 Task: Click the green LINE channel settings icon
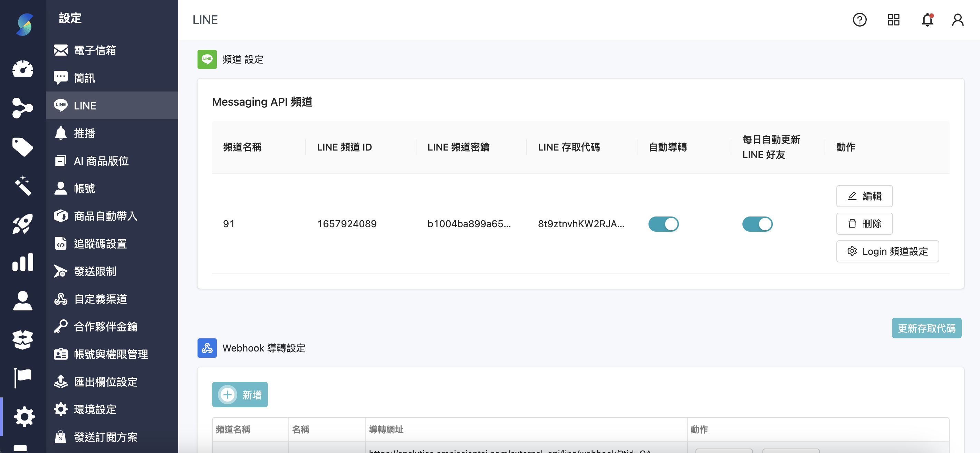click(206, 59)
